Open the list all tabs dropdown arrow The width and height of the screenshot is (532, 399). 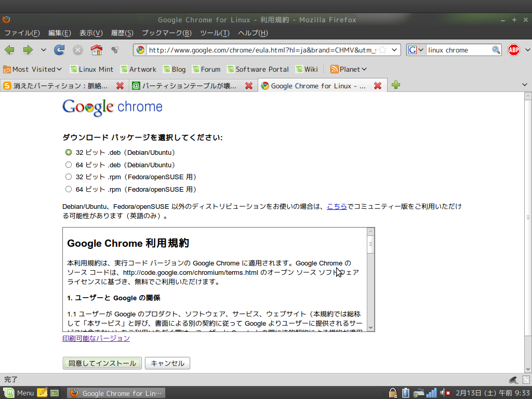525,85
